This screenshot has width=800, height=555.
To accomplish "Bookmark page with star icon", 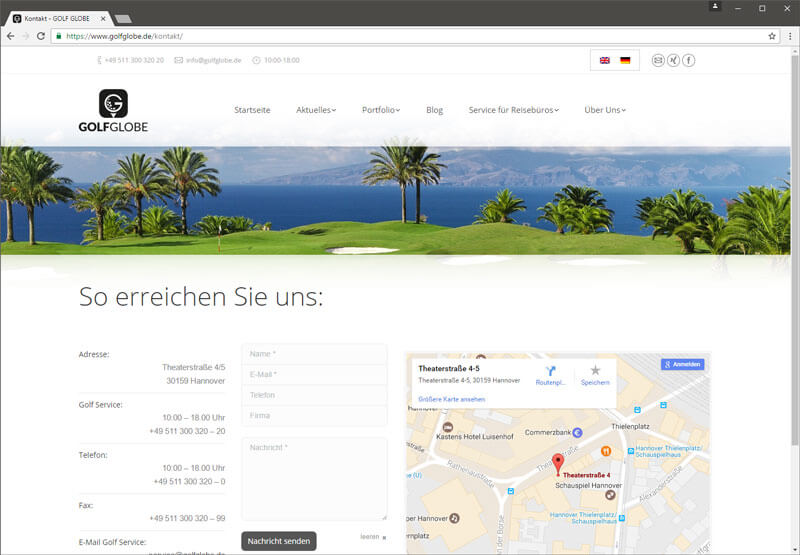I will pos(772,36).
